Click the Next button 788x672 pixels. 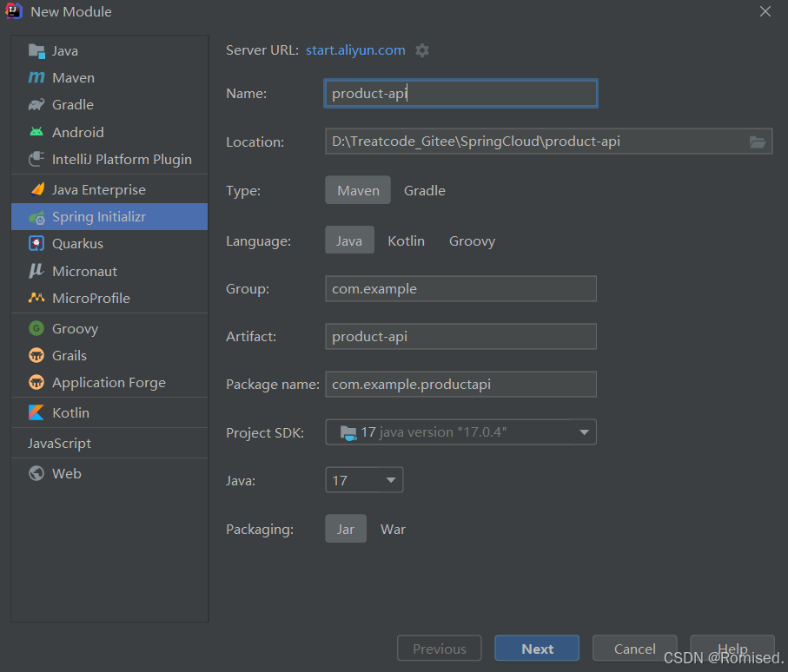537,649
